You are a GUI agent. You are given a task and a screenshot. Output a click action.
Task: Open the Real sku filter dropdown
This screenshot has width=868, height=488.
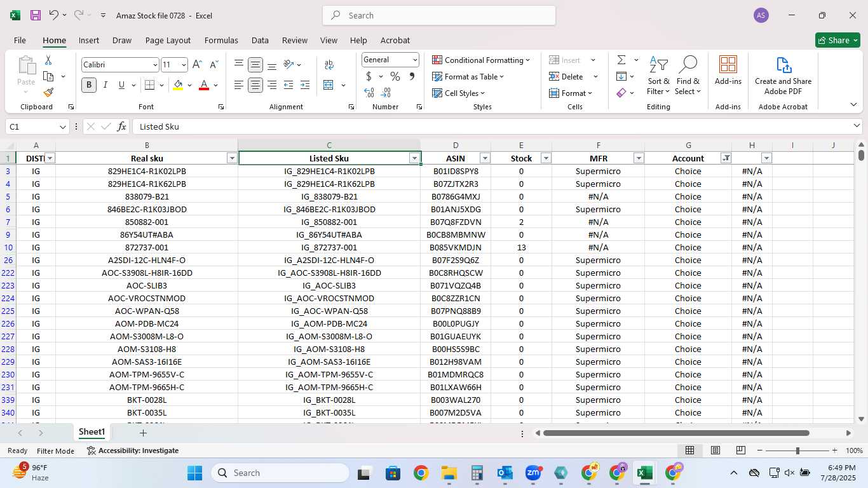[x=232, y=158]
